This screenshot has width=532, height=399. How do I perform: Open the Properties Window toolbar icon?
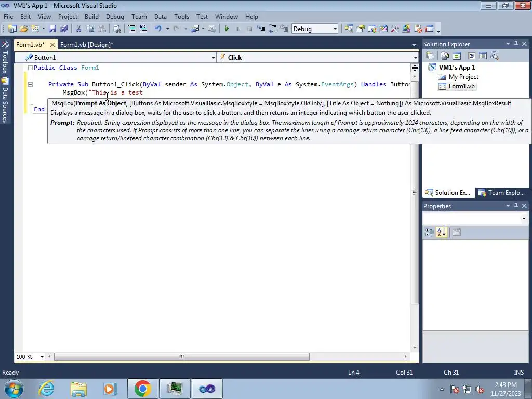[361, 29]
